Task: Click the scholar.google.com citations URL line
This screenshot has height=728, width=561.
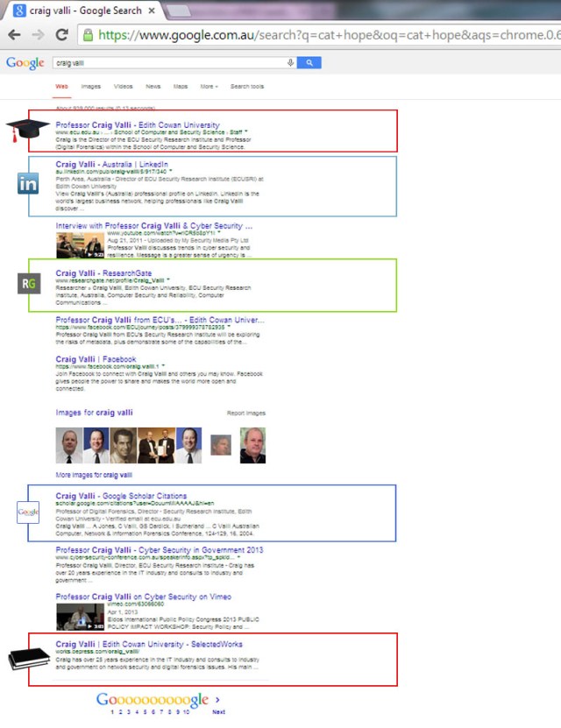Action: 135,503
